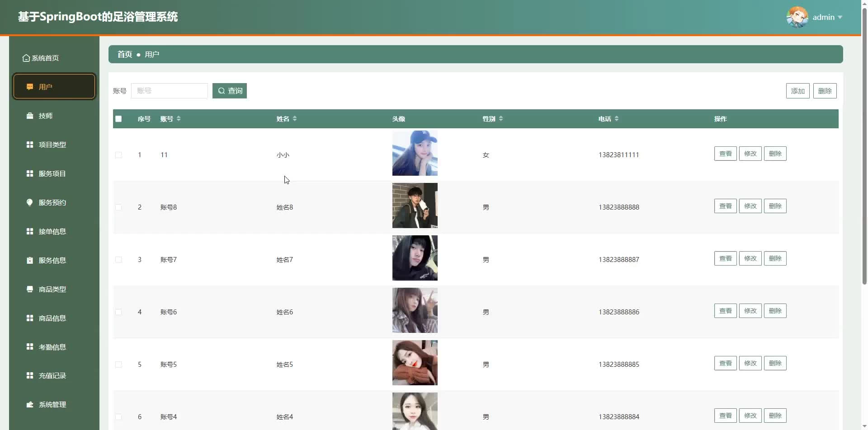The height and width of the screenshot is (430, 868).
Task: Click 查看 for 姓名7
Action: tap(725, 258)
